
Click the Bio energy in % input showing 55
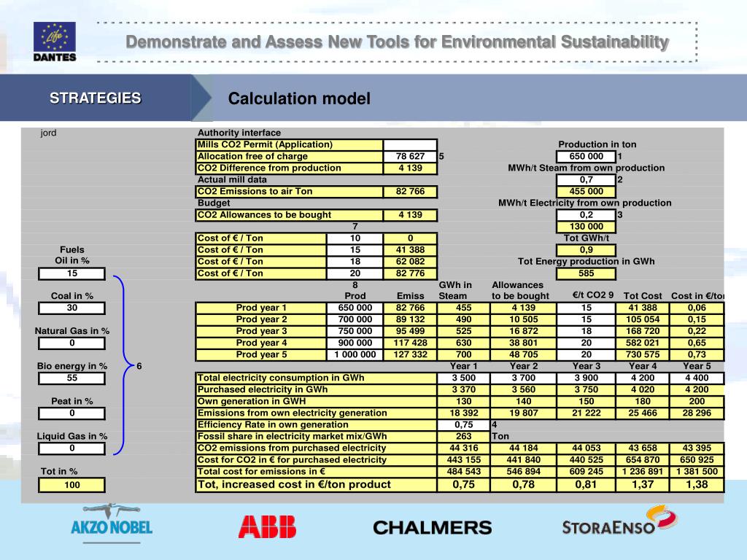click(x=72, y=378)
